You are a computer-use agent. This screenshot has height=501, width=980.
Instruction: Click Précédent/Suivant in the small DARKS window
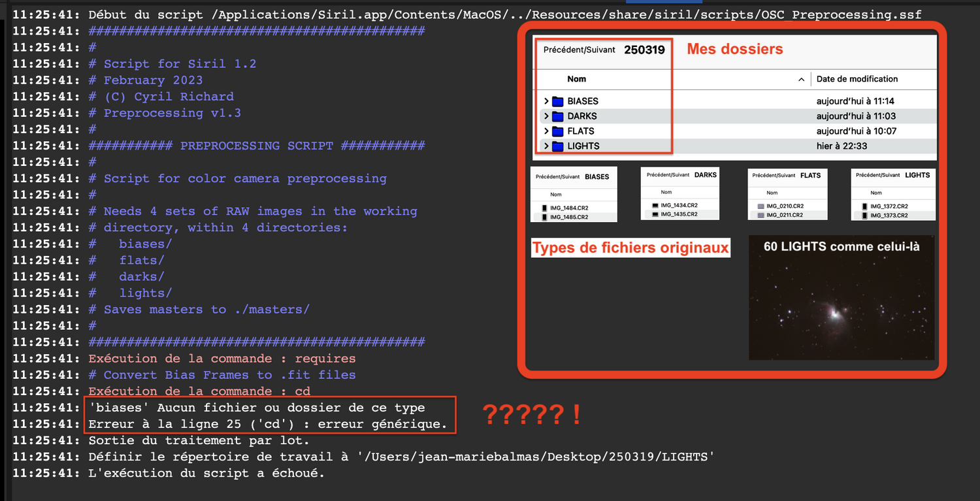pyautogui.click(x=668, y=175)
